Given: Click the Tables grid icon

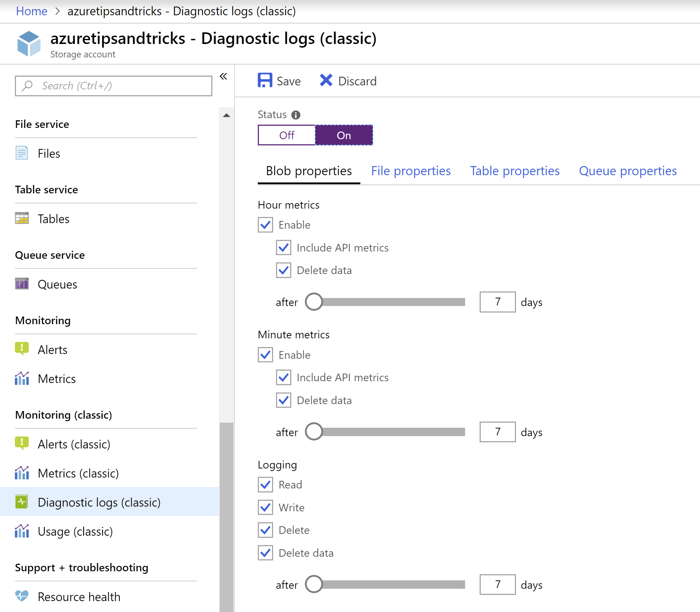Looking at the screenshot, I should pyautogui.click(x=22, y=218).
